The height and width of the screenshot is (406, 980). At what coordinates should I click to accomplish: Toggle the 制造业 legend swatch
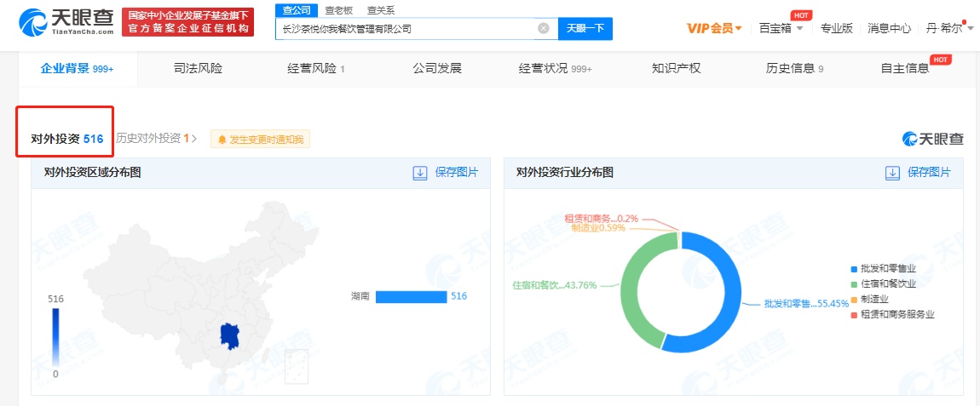click(854, 300)
